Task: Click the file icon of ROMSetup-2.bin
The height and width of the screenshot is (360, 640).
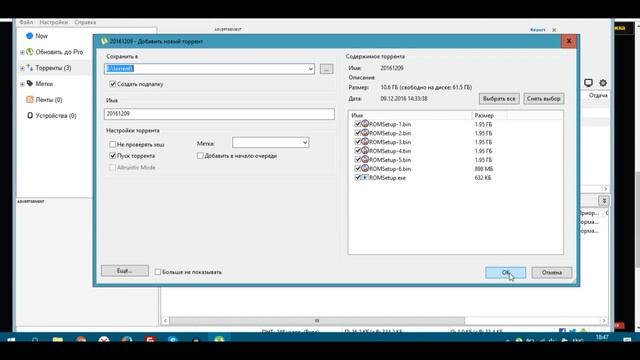Action: coord(365,133)
